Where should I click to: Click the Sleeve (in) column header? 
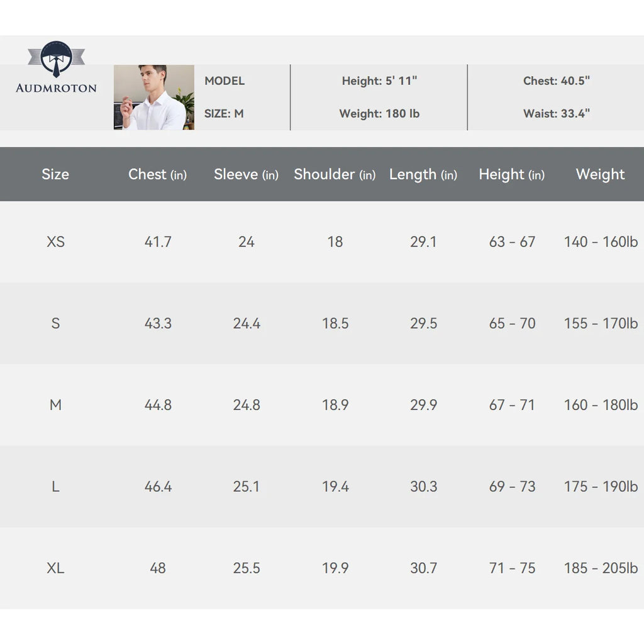click(246, 175)
